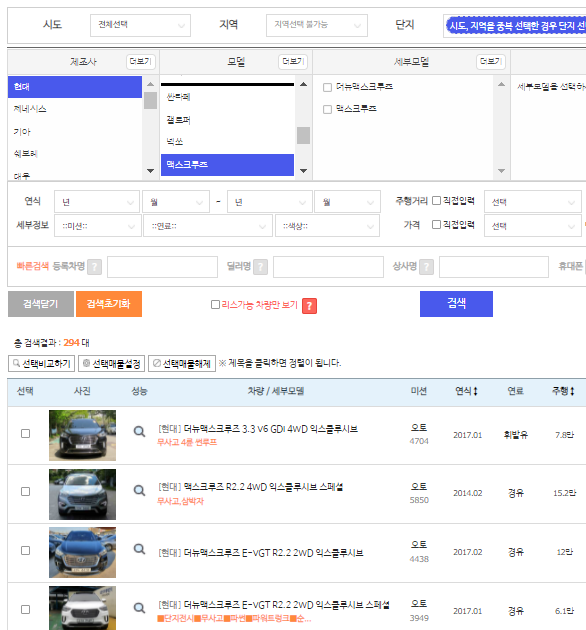Open the 지역 dropdown
The height and width of the screenshot is (630, 586).
point(317,25)
